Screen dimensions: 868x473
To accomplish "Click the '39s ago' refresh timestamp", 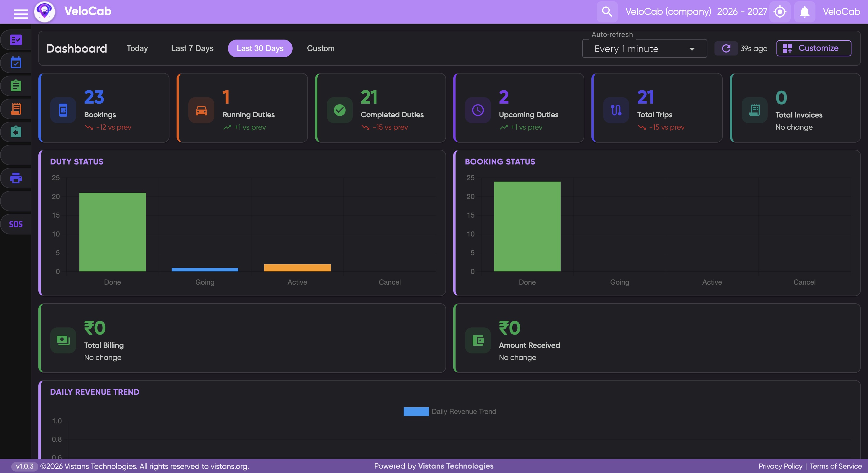I will 754,48.
